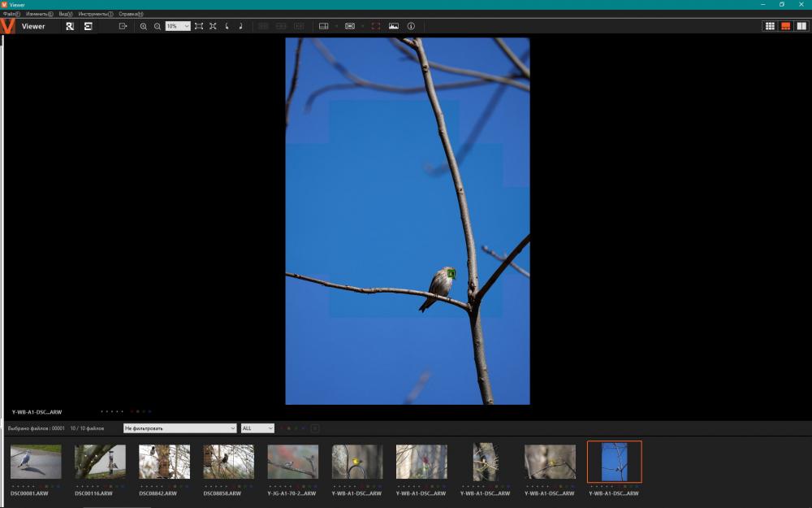The width and height of the screenshot is (812, 508).
Task: Select thumbnail DSC08858.ARW
Action: [x=228, y=462]
